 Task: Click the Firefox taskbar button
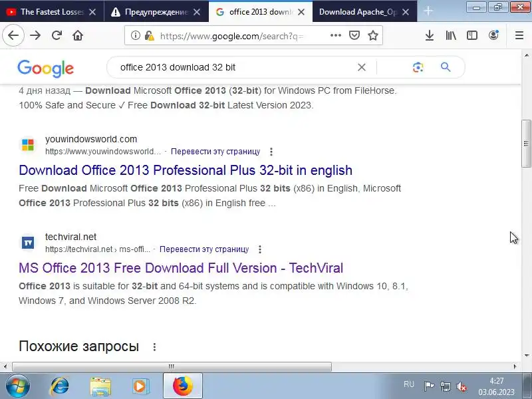183,386
